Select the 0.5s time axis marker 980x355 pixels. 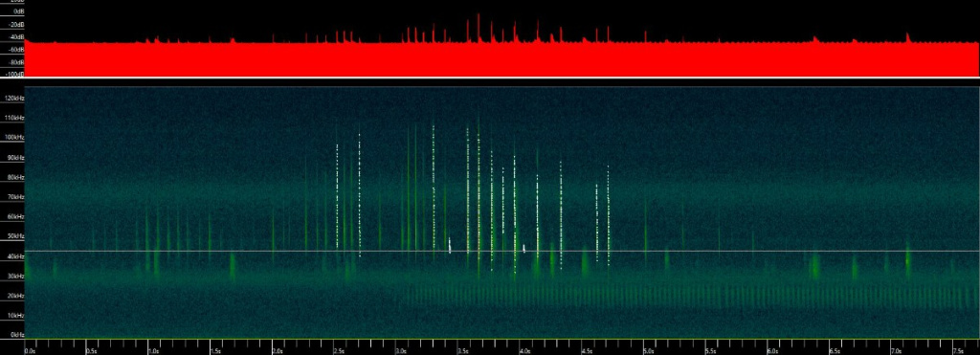(x=91, y=351)
